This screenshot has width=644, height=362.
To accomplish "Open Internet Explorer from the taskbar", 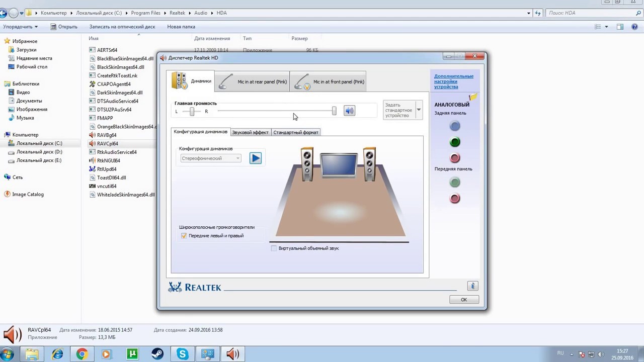I will click(57, 354).
